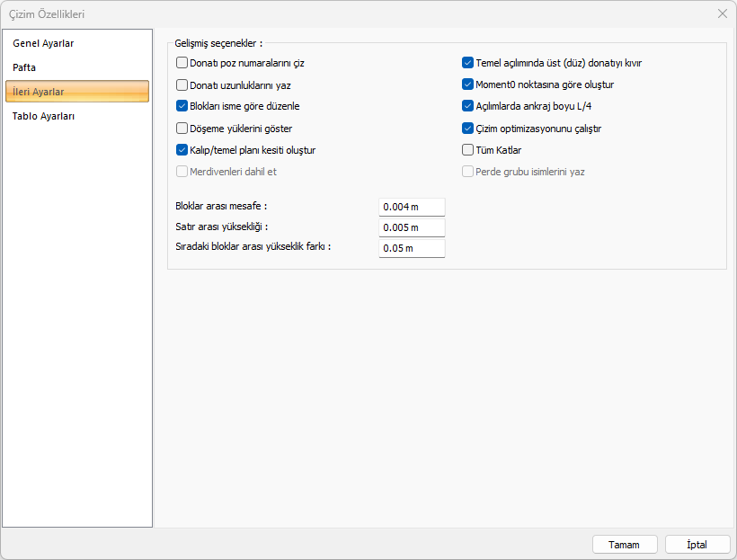Open the 'Genel Ayarlar' section
737x560 pixels.
click(x=43, y=43)
